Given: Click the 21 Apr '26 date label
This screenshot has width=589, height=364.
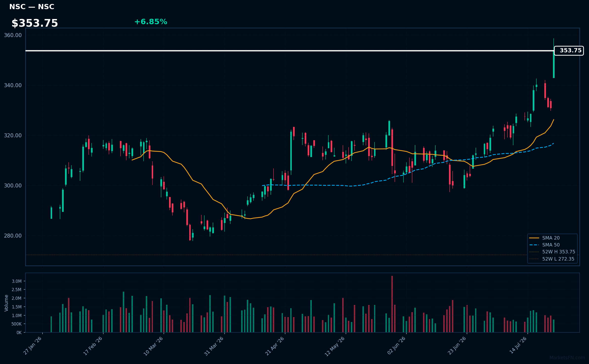Looking at the screenshot, I should coord(275,346).
